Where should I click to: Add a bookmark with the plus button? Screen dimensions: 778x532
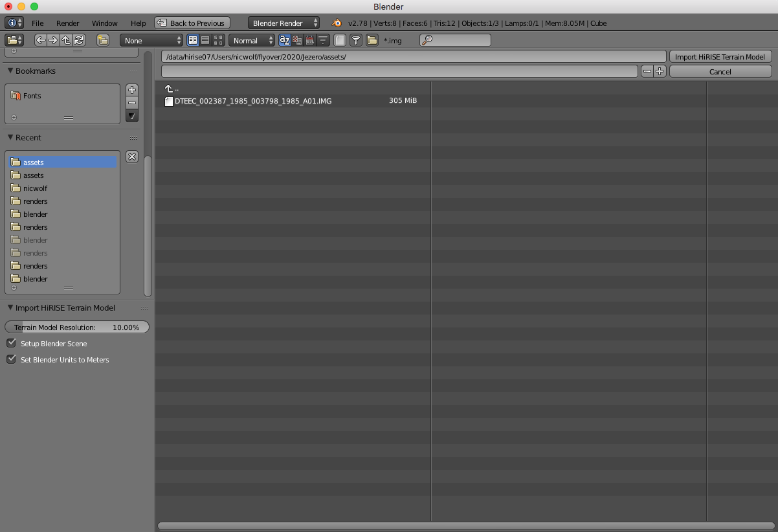pyautogui.click(x=132, y=90)
